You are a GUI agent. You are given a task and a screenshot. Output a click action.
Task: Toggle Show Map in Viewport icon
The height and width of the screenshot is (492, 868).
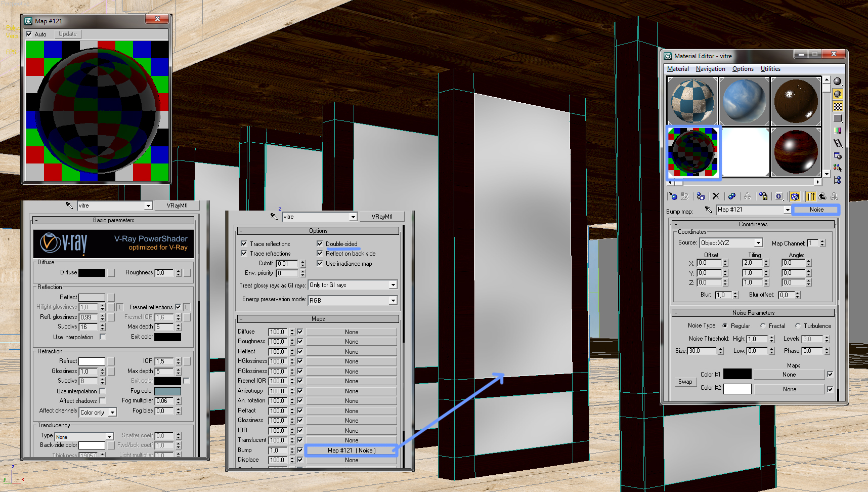[795, 196]
